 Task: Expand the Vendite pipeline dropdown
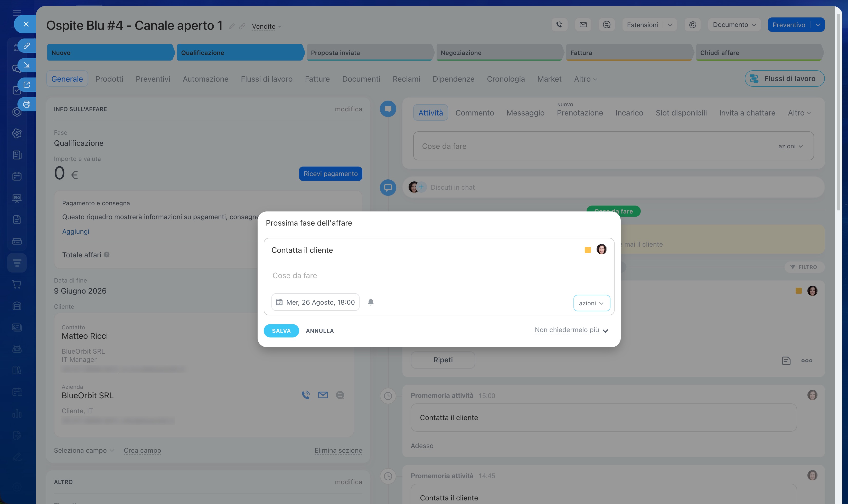pos(267,26)
